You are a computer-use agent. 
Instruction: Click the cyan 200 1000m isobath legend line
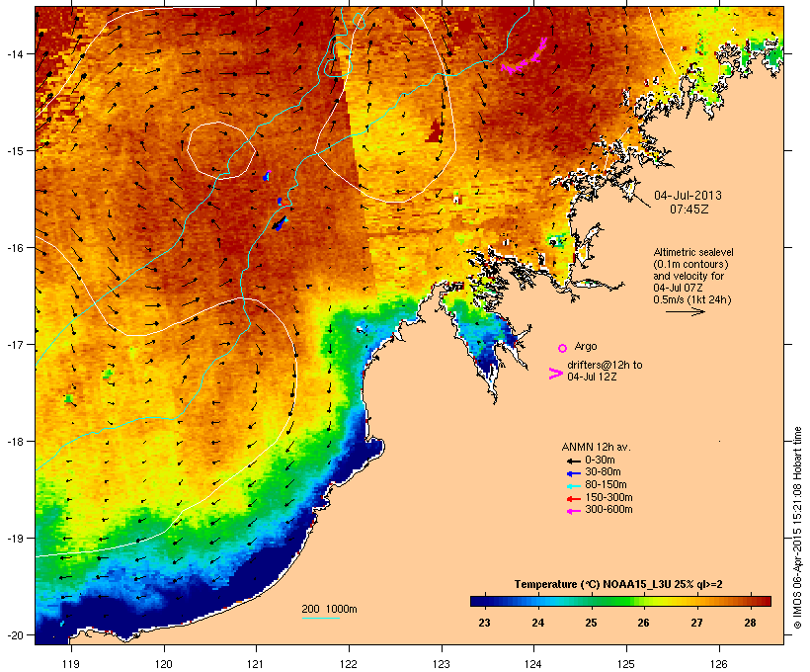coord(320,618)
